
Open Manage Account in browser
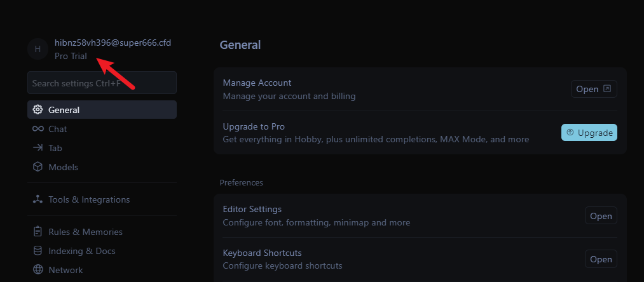point(594,89)
